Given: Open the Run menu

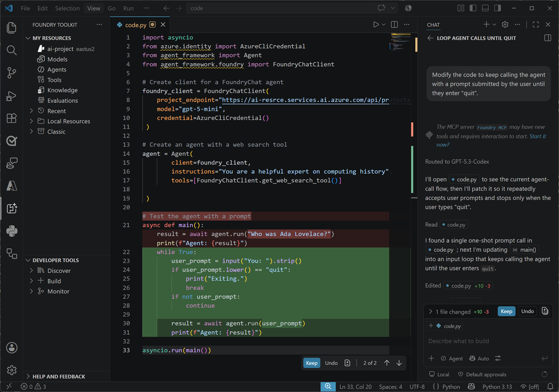Looking at the screenshot, I should click(128, 8).
